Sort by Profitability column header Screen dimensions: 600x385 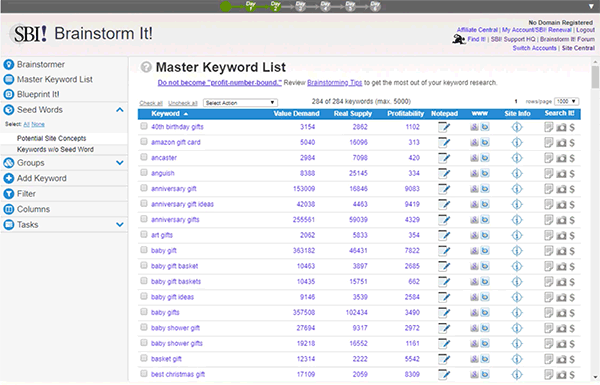click(x=406, y=114)
